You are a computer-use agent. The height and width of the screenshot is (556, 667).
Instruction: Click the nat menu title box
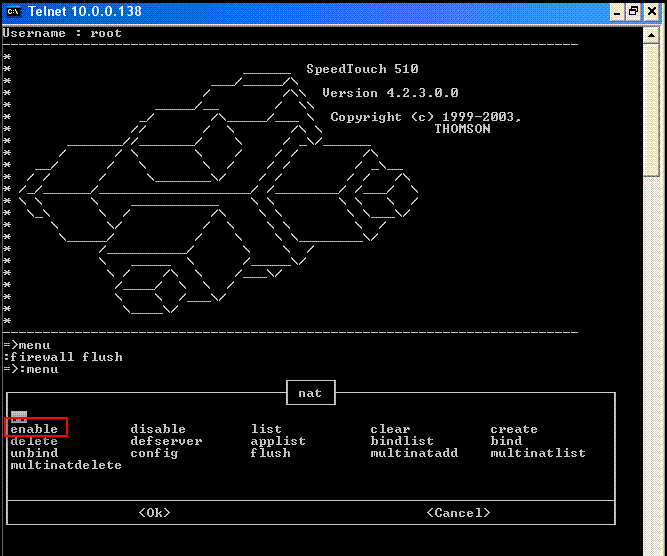pos(311,393)
